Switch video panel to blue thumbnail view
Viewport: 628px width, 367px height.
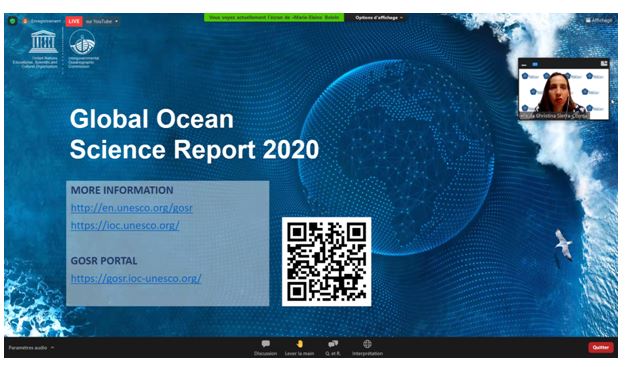535,64
